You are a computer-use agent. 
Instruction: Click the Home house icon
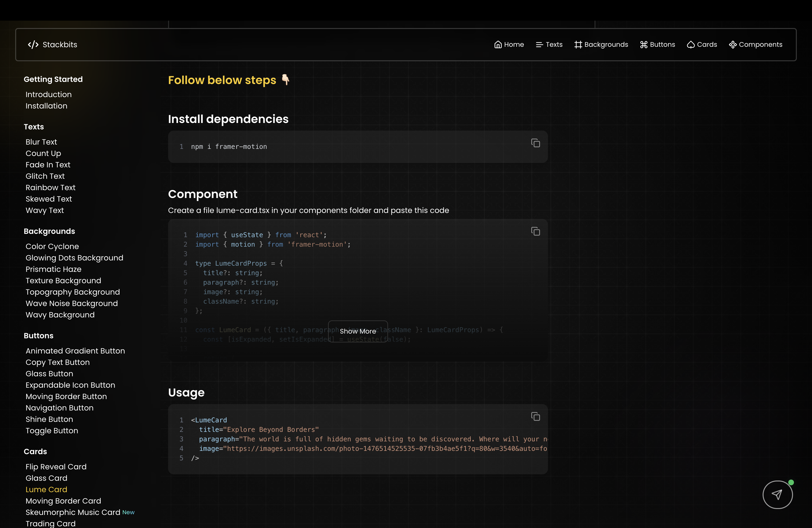(x=498, y=45)
